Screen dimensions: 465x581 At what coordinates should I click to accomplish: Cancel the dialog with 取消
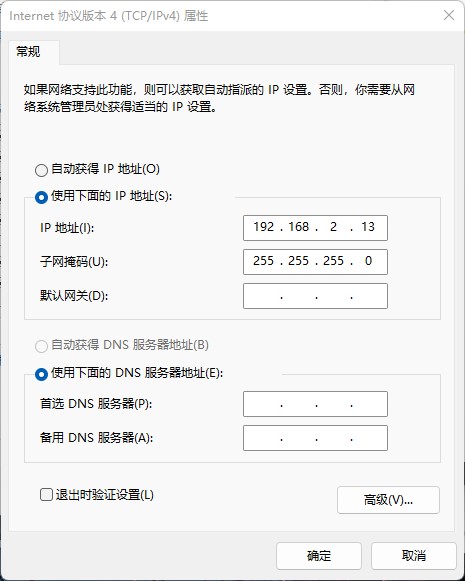(413, 556)
